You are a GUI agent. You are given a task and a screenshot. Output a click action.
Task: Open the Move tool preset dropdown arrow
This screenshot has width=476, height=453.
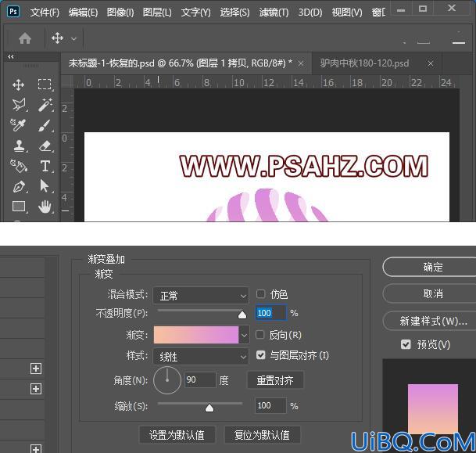click(73, 39)
